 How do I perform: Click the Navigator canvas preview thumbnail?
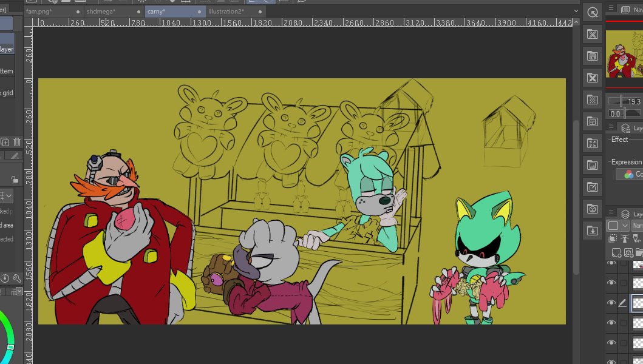(624, 54)
